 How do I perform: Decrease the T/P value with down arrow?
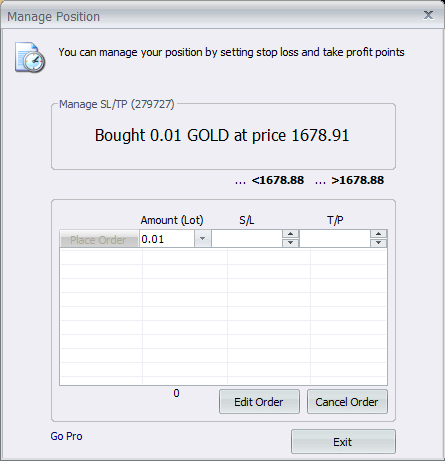378,243
